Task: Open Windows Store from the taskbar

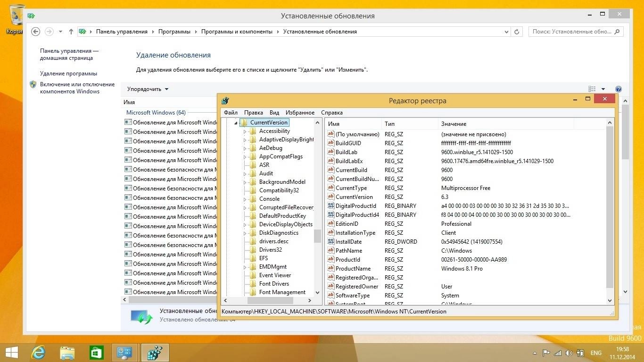Action: [x=96, y=353]
